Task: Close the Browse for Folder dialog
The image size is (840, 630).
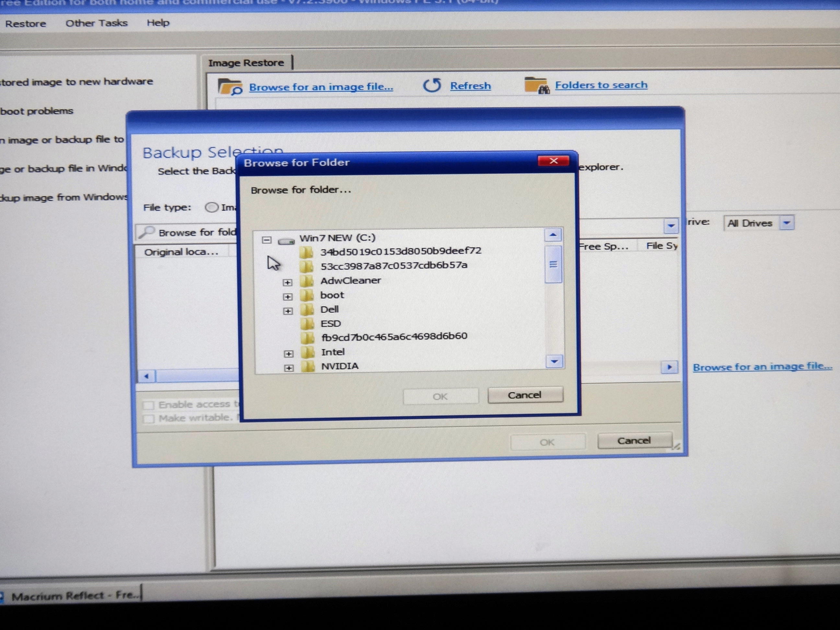Action: tap(553, 161)
